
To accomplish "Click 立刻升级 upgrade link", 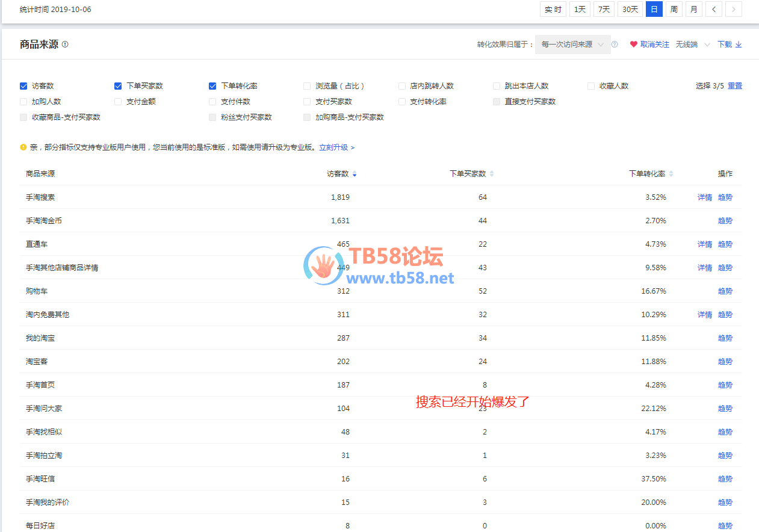I will [336, 147].
